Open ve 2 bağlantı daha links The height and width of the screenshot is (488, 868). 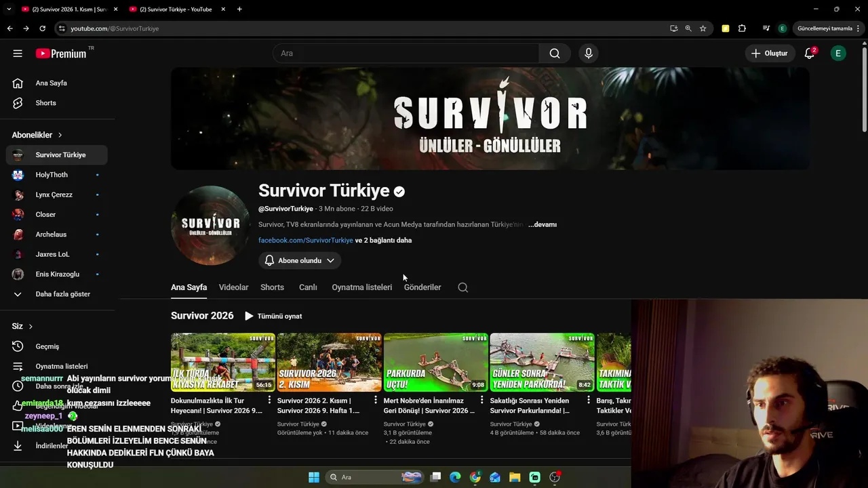coord(383,241)
